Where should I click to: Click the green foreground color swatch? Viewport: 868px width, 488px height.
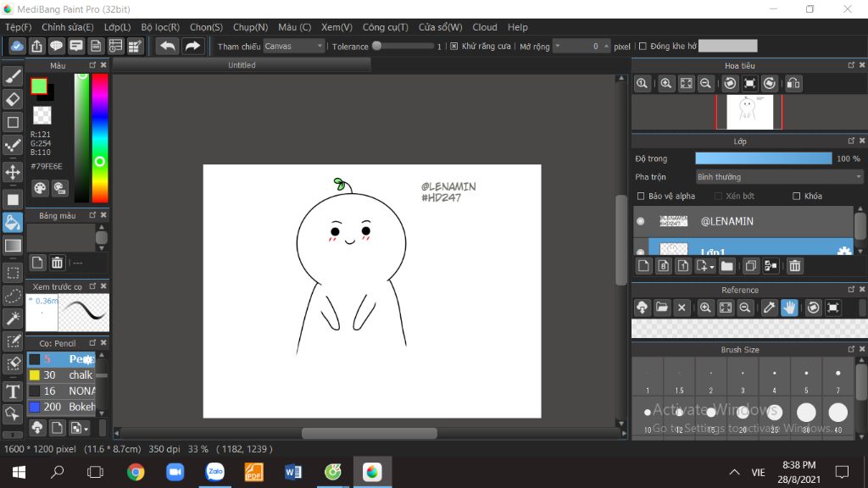tap(39, 86)
